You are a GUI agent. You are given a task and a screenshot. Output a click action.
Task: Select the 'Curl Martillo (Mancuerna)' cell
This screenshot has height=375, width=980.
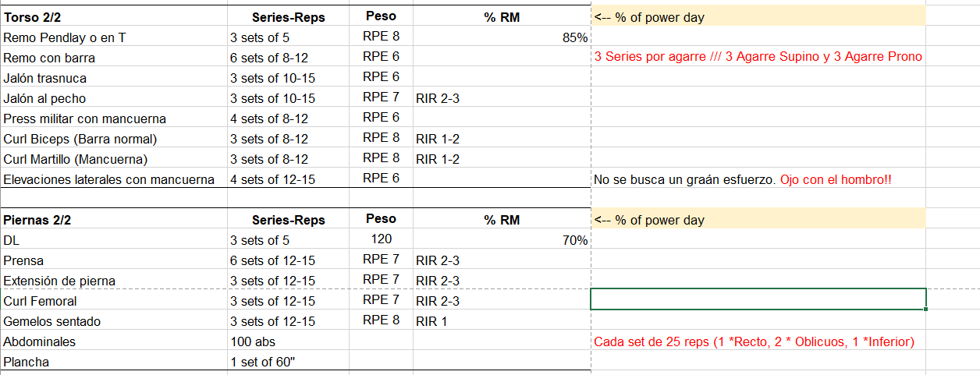[x=114, y=159]
